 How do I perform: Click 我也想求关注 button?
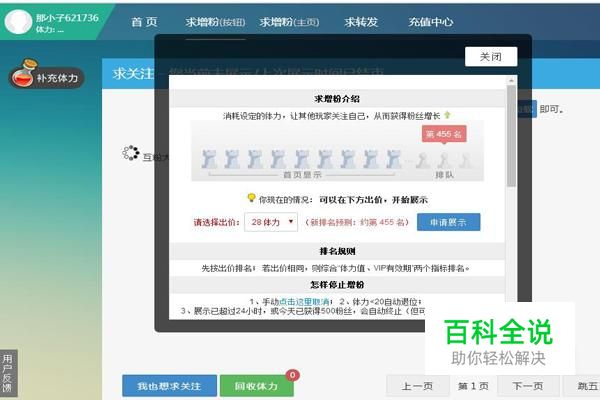point(169,386)
